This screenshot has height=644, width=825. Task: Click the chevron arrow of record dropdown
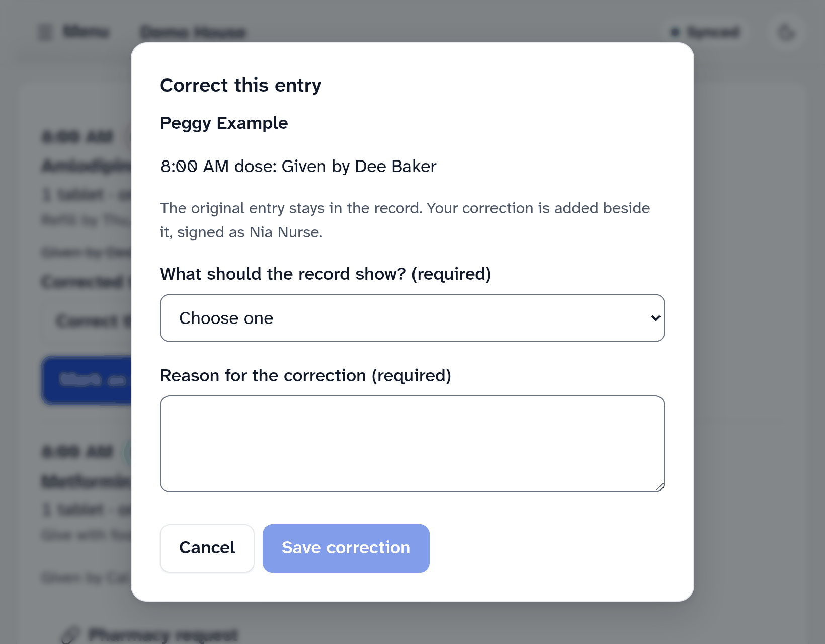655,318
